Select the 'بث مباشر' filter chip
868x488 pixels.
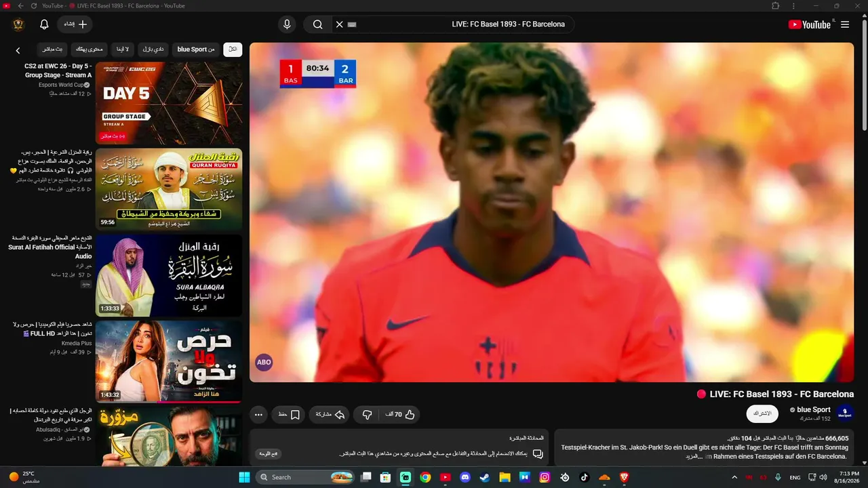(52, 49)
